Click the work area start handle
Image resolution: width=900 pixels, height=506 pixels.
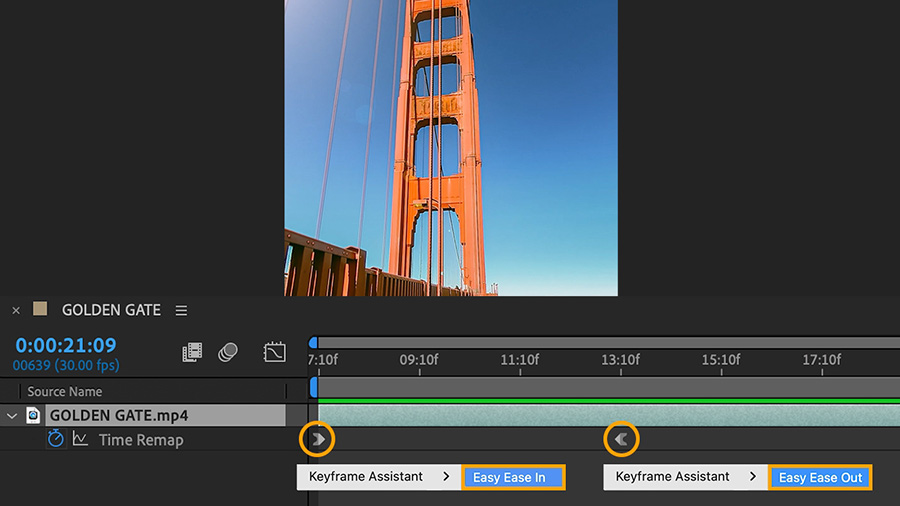[313, 387]
